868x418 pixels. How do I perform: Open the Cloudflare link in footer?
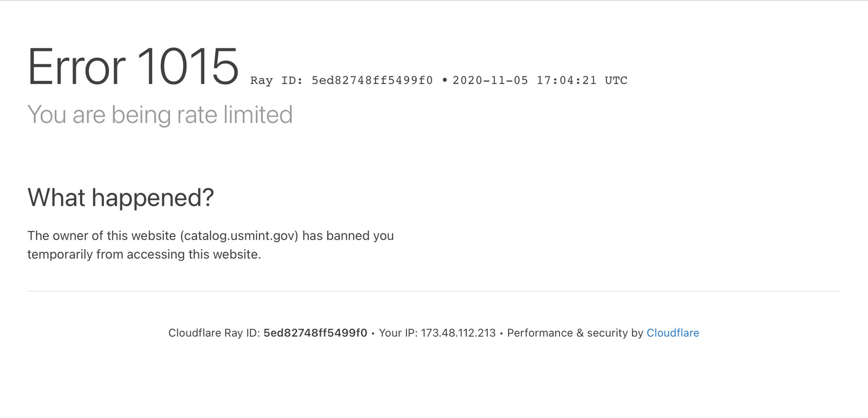click(x=672, y=333)
